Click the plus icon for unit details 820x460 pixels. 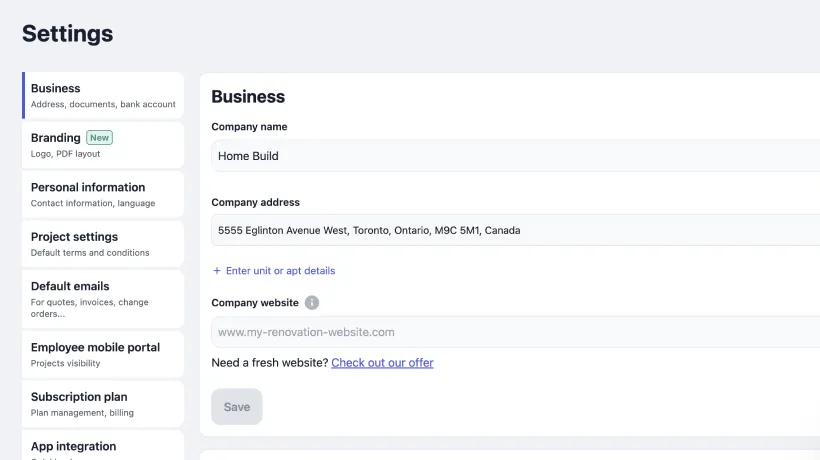[x=217, y=271]
